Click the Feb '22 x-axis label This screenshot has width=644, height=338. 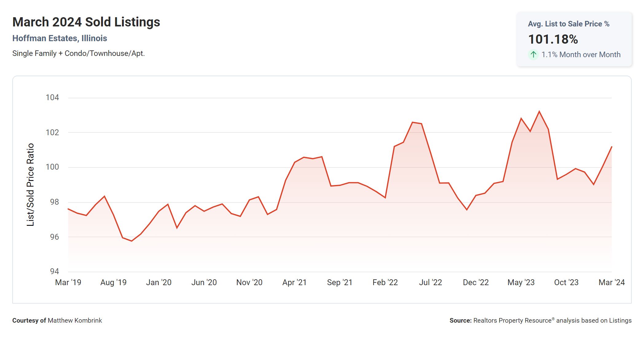(385, 282)
